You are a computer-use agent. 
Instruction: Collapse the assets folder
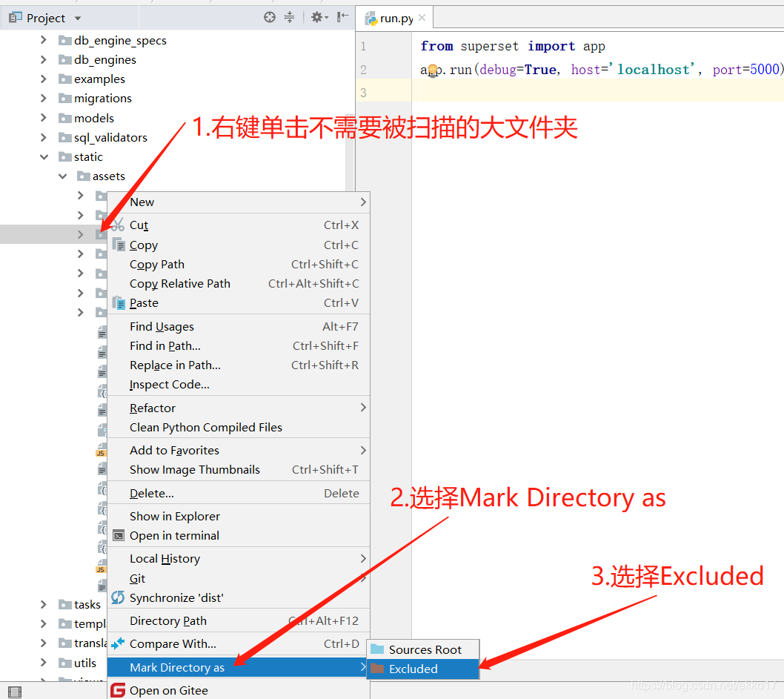62,176
